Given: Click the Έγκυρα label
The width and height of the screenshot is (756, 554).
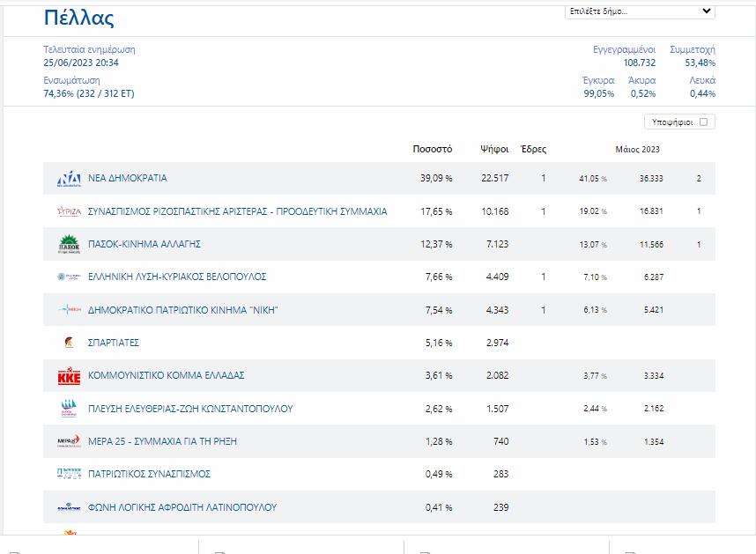Looking at the screenshot, I should [598, 80].
